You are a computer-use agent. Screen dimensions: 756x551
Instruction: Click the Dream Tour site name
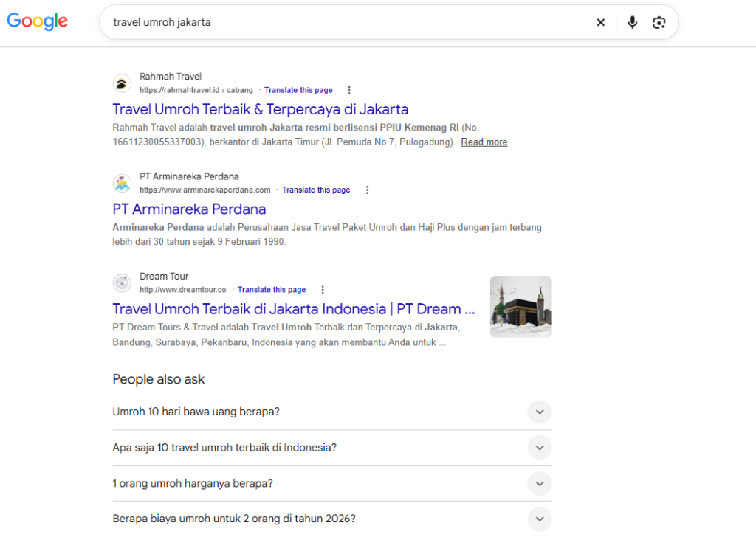(x=164, y=276)
